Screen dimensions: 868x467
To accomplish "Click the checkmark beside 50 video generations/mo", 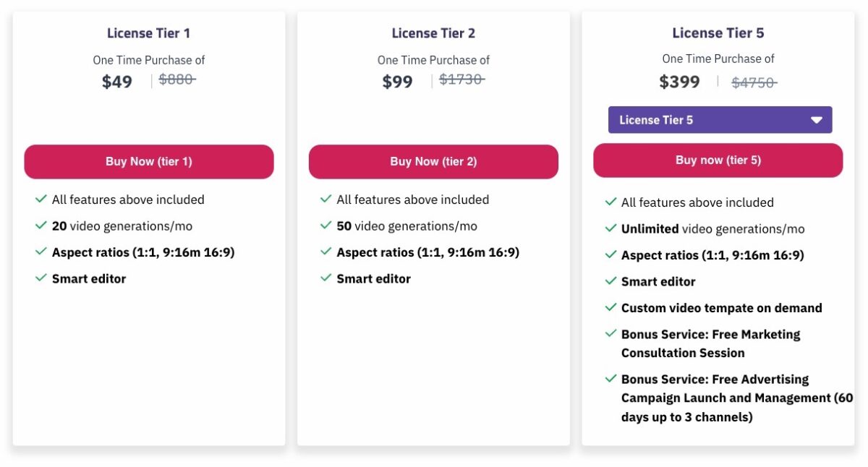I will coord(325,226).
